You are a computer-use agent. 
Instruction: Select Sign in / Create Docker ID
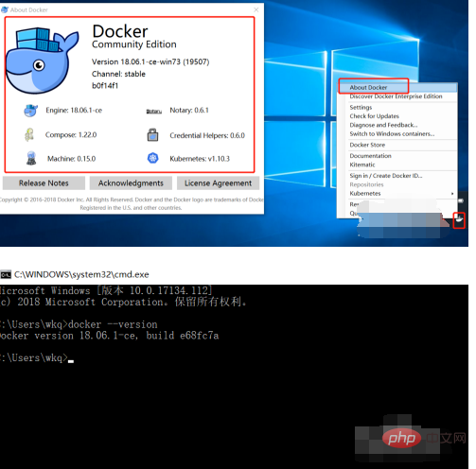click(386, 176)
